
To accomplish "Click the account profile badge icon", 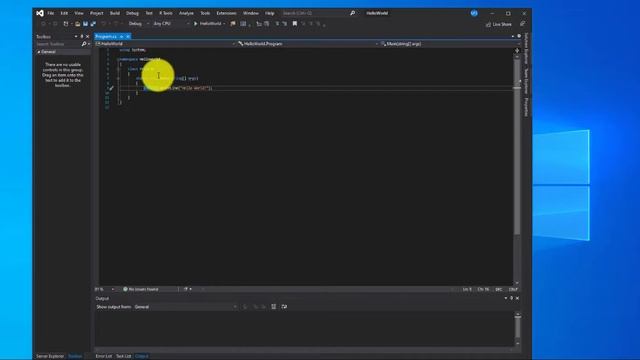I will (474, 13).
